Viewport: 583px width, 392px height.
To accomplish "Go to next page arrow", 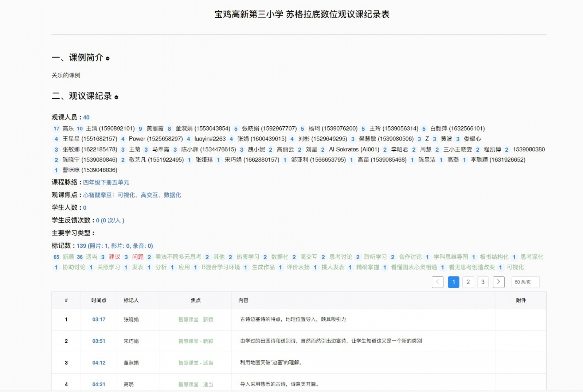I will [498, 282].
